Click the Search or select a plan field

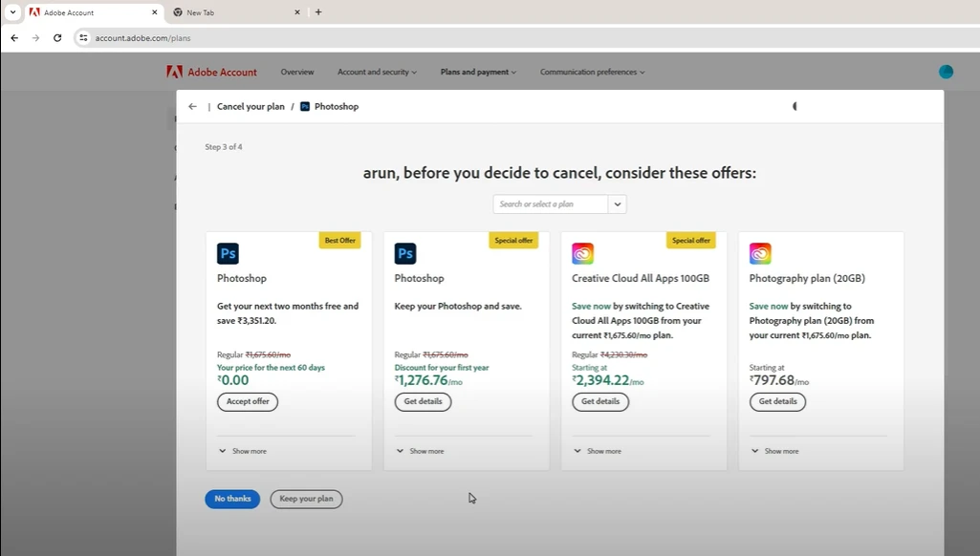coord(550,204)
